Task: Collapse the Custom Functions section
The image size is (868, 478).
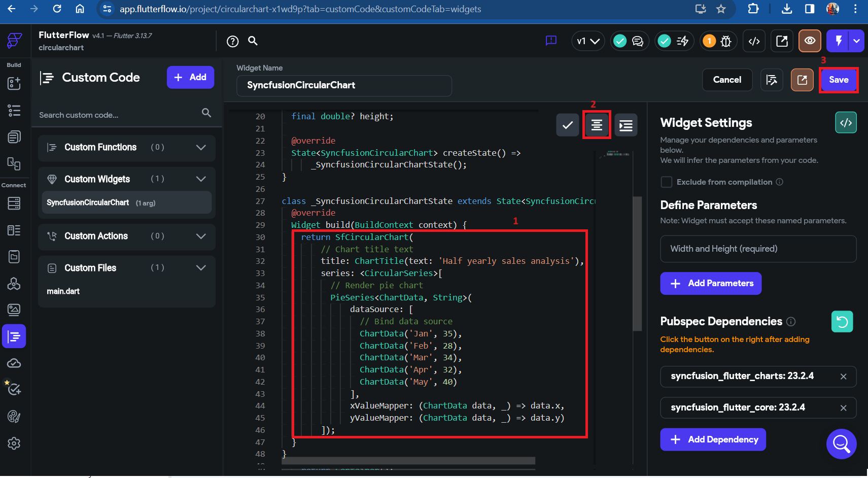Action: pyautogui.click(x=201, y=148)
